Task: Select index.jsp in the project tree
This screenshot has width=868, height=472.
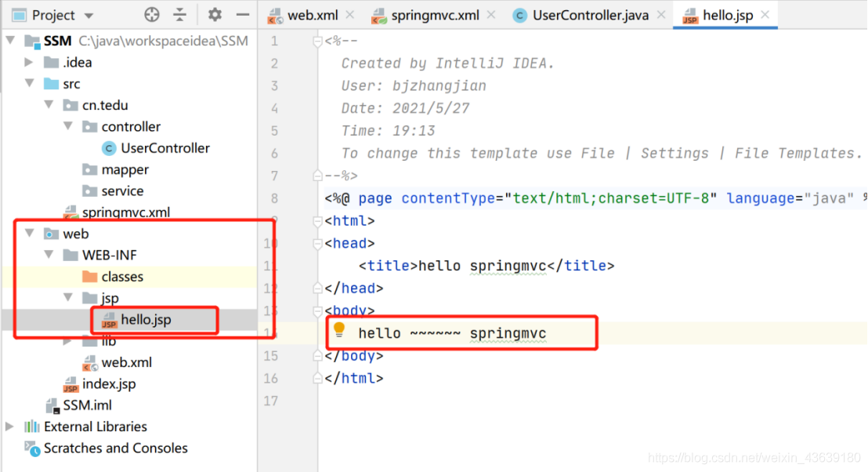Action: coord(108,383)
